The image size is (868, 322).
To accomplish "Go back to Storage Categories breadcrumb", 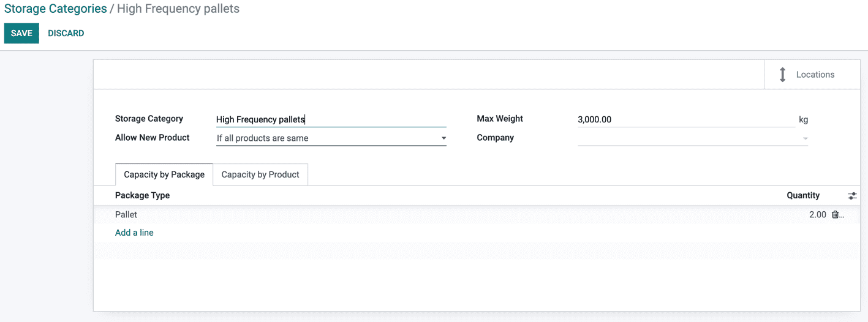I will point(55,9).
